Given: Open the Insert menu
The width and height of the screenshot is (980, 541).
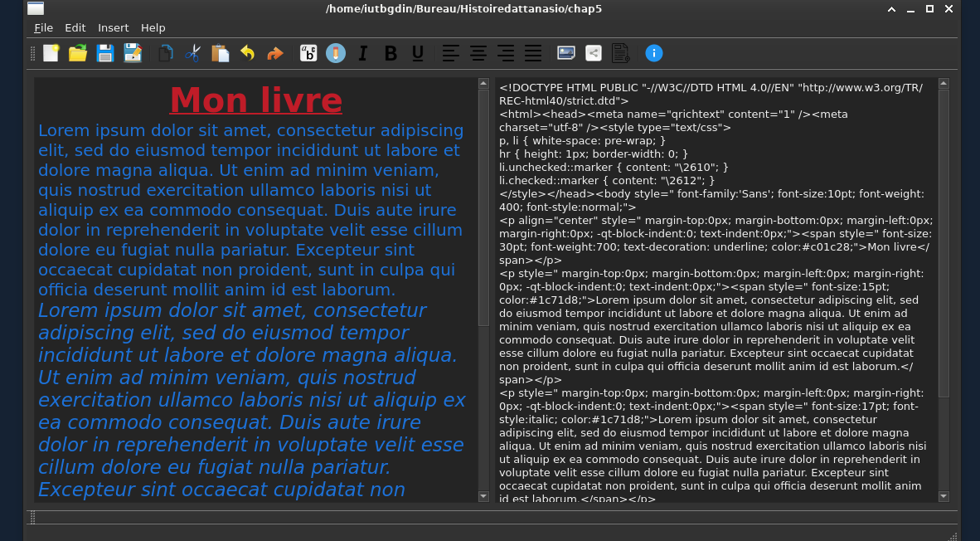Looking at the screenshot, I should [113, 27].
